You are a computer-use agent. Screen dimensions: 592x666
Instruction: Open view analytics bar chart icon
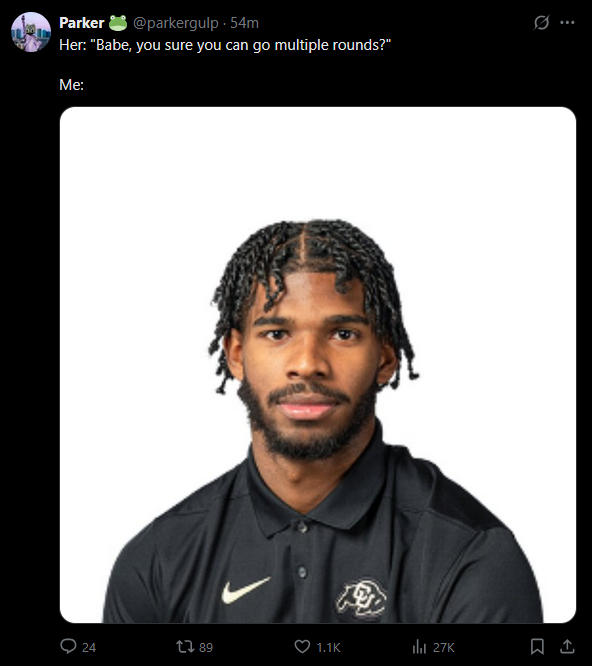tap(419, 647)
